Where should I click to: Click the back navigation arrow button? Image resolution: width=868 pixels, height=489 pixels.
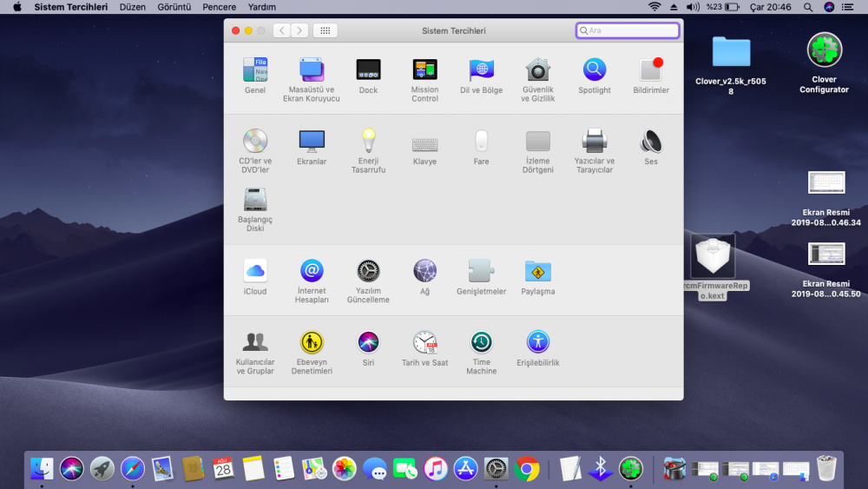(281, 30)
